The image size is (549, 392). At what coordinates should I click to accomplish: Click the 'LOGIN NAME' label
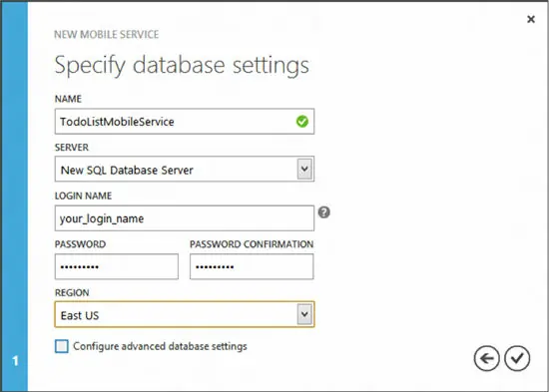(83, 196)
